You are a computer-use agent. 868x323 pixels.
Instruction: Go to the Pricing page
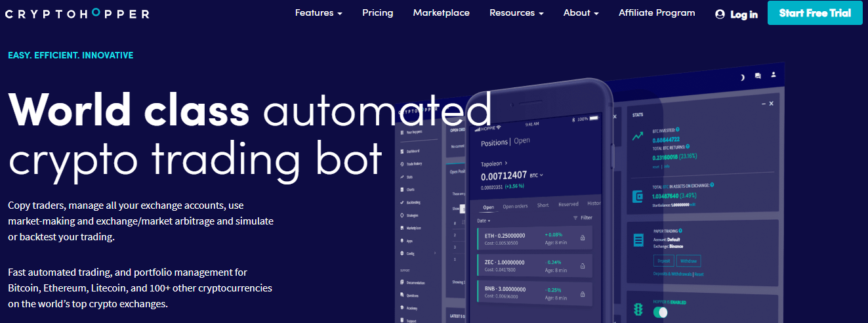tap(378, 13)
